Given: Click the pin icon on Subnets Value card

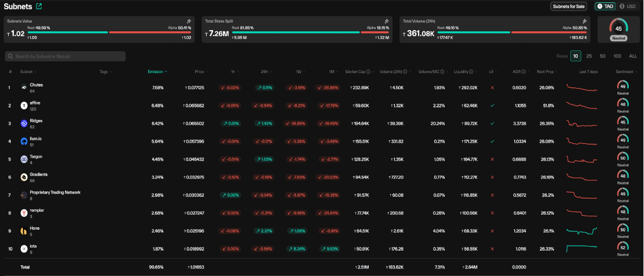Looking at the screenshot, I should [x=189, y=20].
